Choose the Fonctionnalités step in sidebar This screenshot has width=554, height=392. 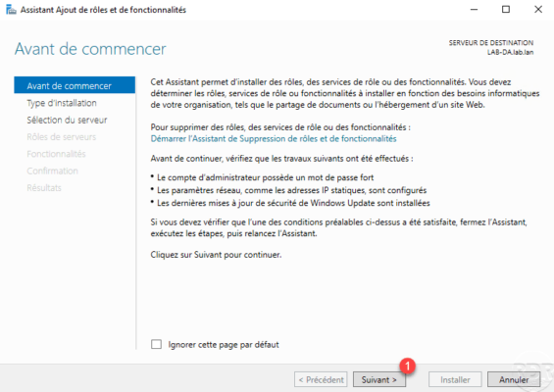(56, 154)
